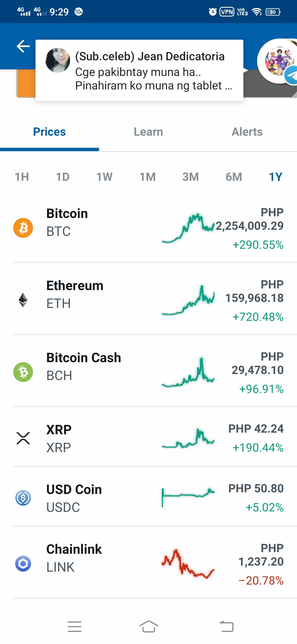This screenshot has height=644, width=297.
Task: Tap the Chainlink hexagon icon
Action: tap(23, 564)
